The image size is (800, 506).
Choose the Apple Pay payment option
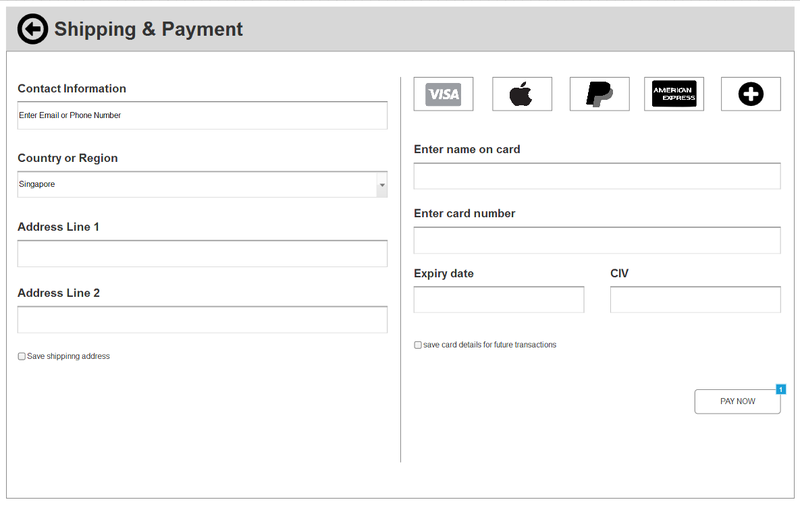[x=521, y=94]
